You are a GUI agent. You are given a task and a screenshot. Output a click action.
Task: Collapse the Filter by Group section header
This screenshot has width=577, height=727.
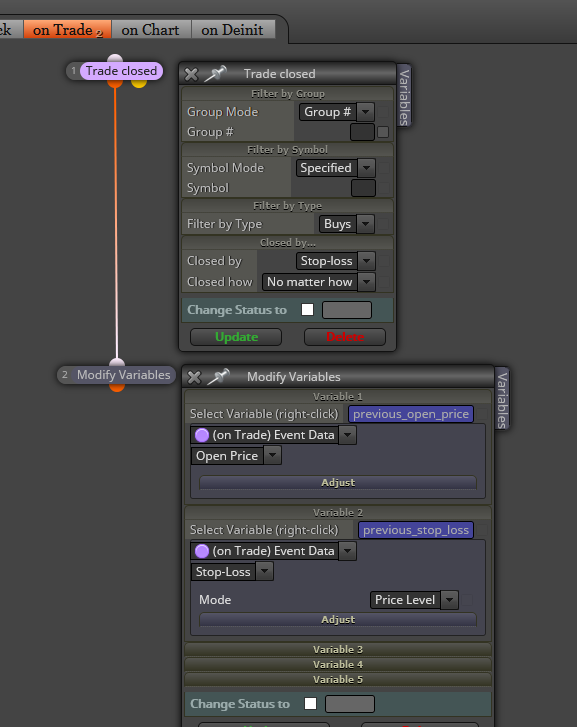[288, 94]
